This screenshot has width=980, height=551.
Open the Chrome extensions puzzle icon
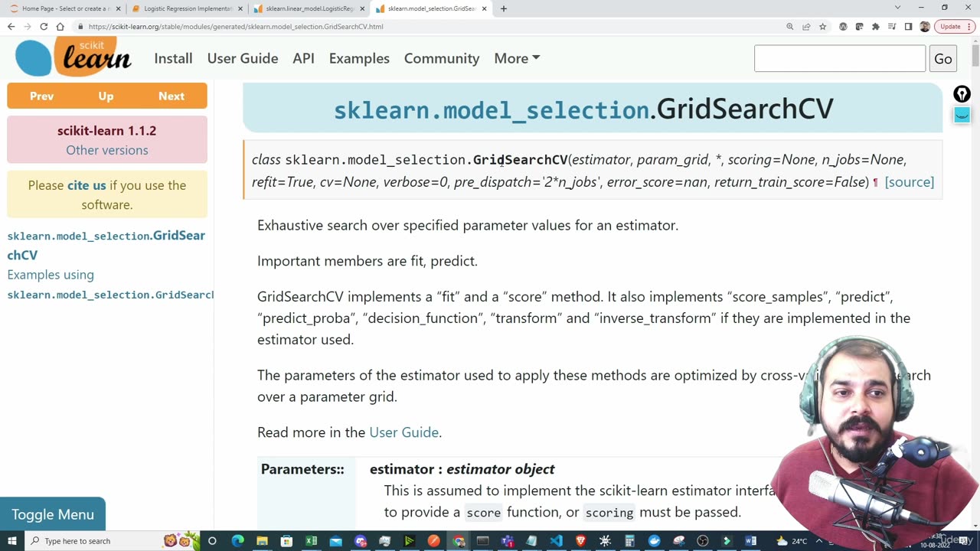coord(876,26)
